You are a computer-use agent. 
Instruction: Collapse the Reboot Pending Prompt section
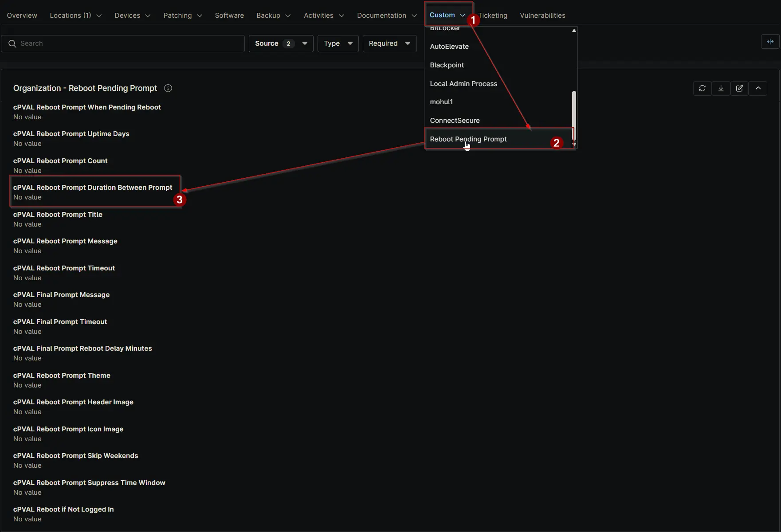(758, 88)
